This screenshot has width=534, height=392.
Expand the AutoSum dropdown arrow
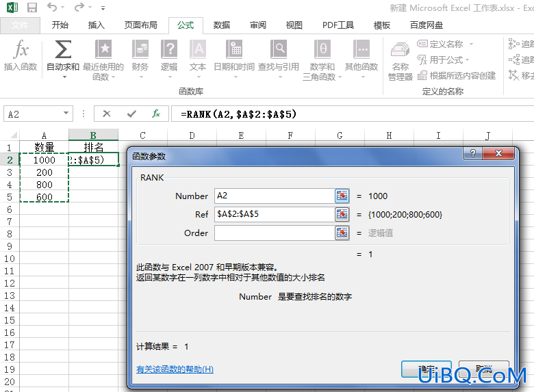tap(64, 77)
